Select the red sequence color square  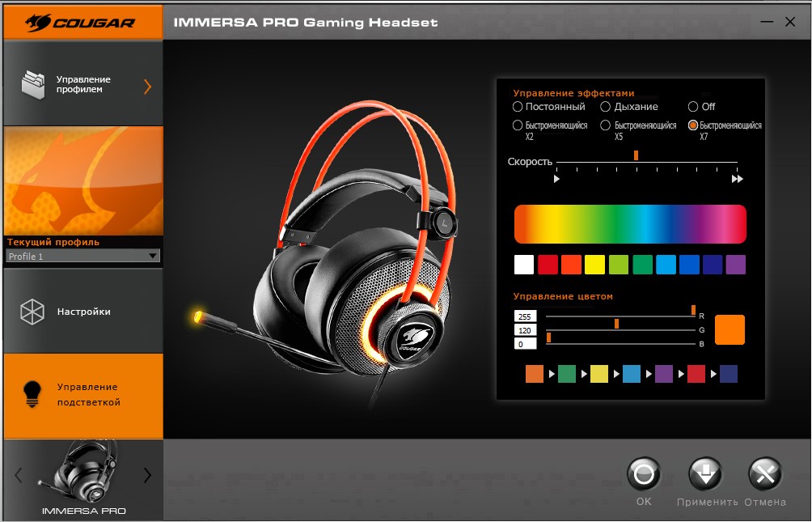(696, 374)
